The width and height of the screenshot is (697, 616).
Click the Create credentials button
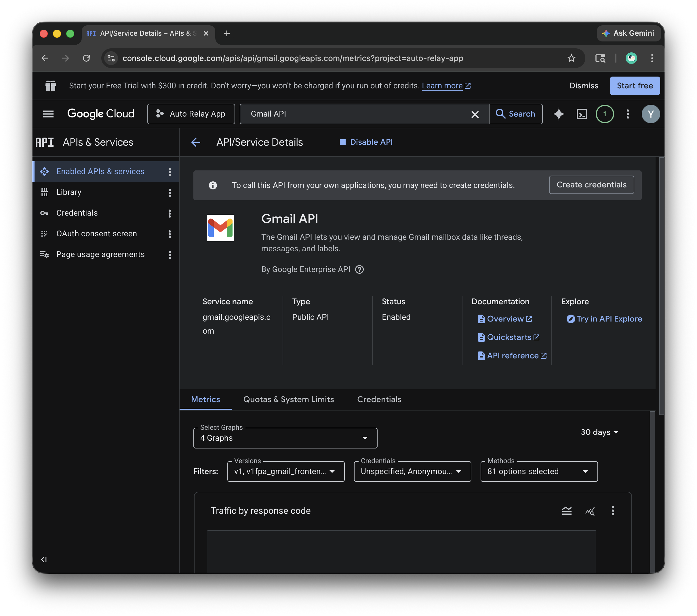tap(591, 185)
